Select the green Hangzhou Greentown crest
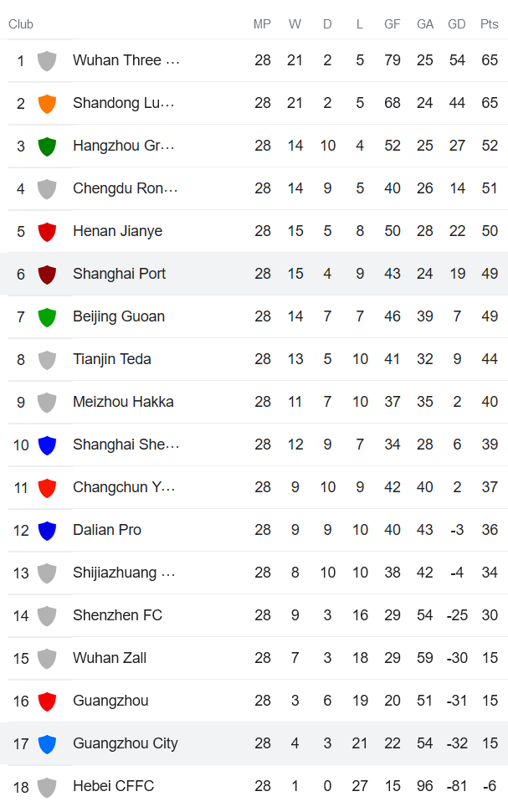 click(47, 146)
